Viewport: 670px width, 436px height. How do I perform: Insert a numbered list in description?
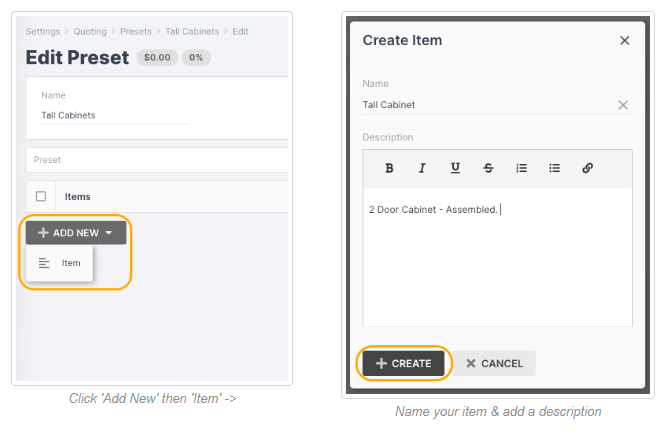tap(521, 168)
